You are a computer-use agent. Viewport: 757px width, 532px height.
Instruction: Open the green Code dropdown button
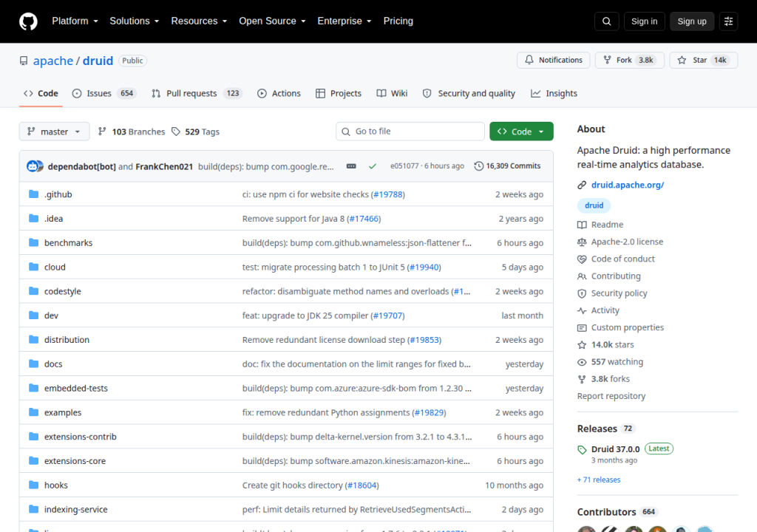pos(521,132)
